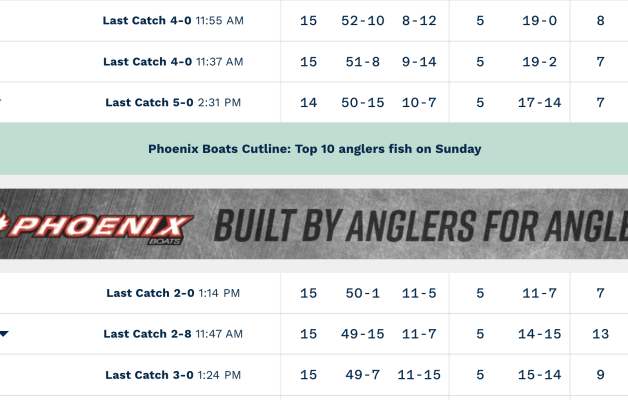Click total weight 49-7 cell

361,375
